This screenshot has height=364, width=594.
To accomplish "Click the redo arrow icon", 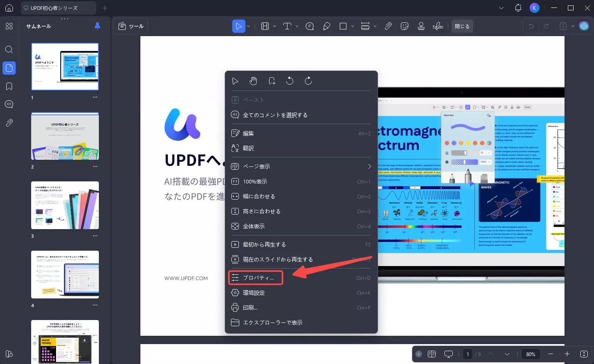I will tap(546, 26).
